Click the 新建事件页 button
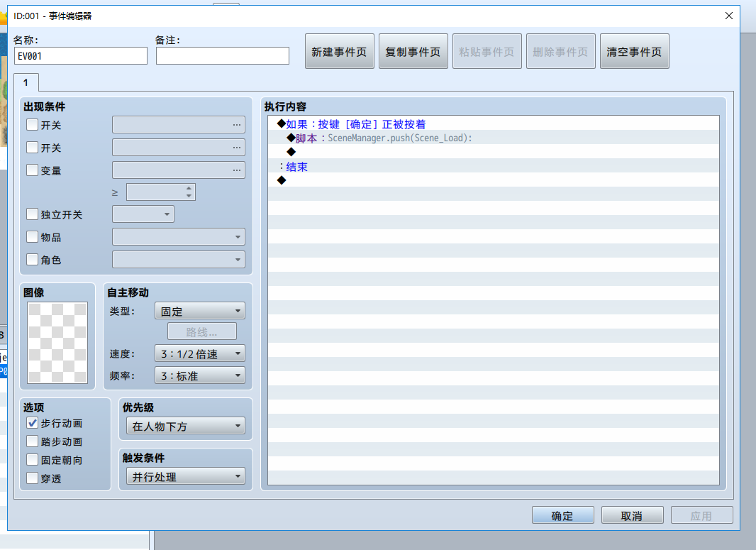This screenshot has height=550, width=756. point(340,51)
